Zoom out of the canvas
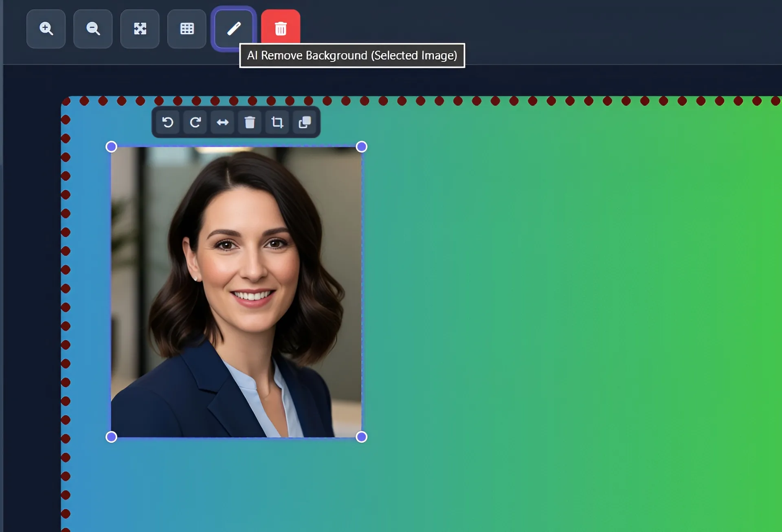The width and height of the screenshot is (782, 532). pos(93,29)
